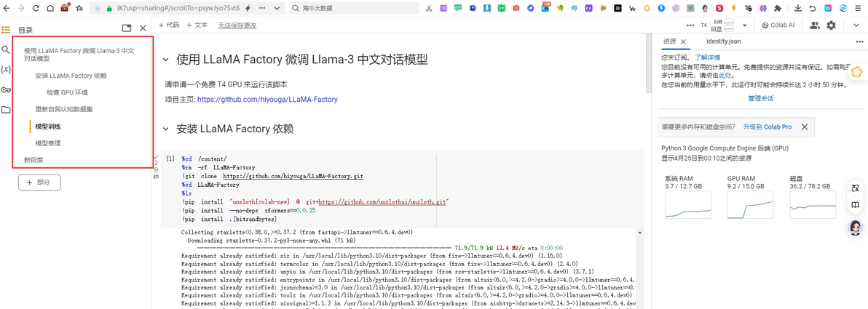The width and height of the screenshot is (868, 309).
Task: Jump to 安装 LLaMA Factory 依赖 in contents
Action: (71, 76)
